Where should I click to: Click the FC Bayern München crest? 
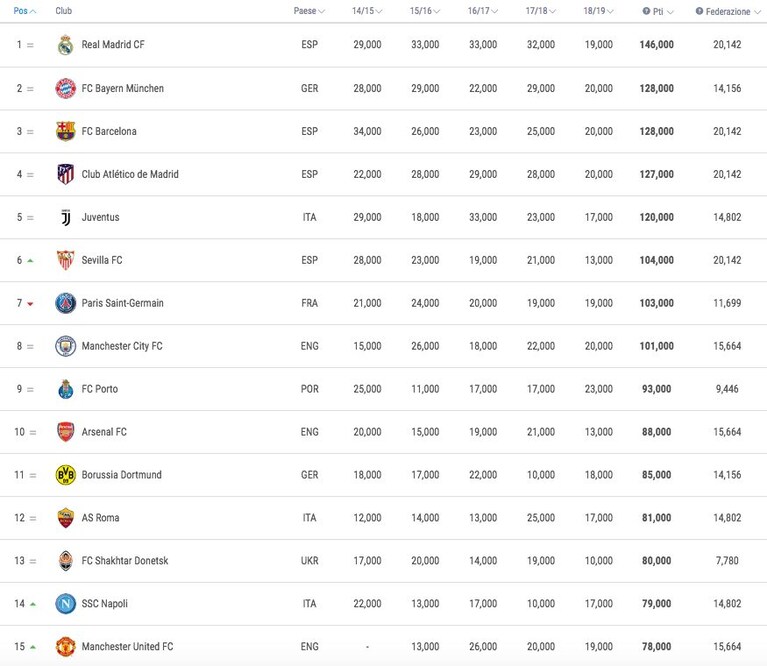coord(65,89)
